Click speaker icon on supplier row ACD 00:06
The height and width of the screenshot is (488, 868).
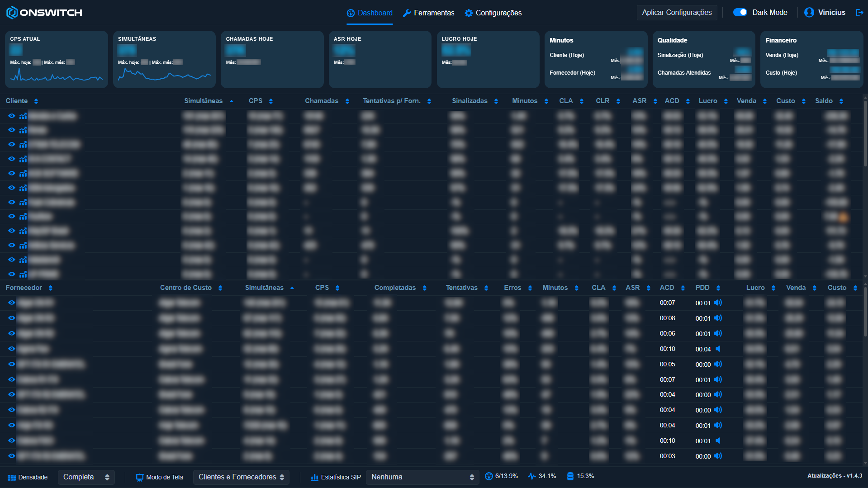coord(718,333)
